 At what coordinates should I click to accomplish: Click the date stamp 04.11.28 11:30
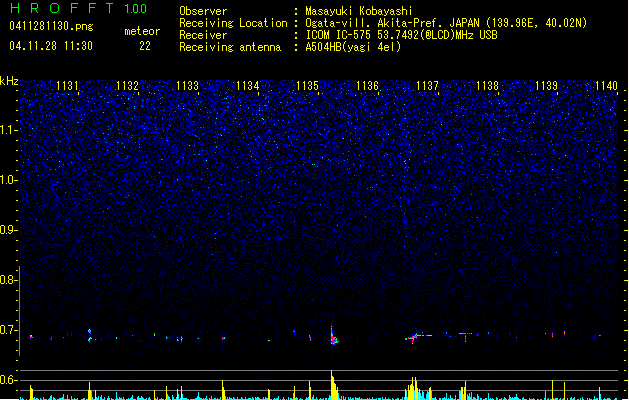[x=51, y=46]
